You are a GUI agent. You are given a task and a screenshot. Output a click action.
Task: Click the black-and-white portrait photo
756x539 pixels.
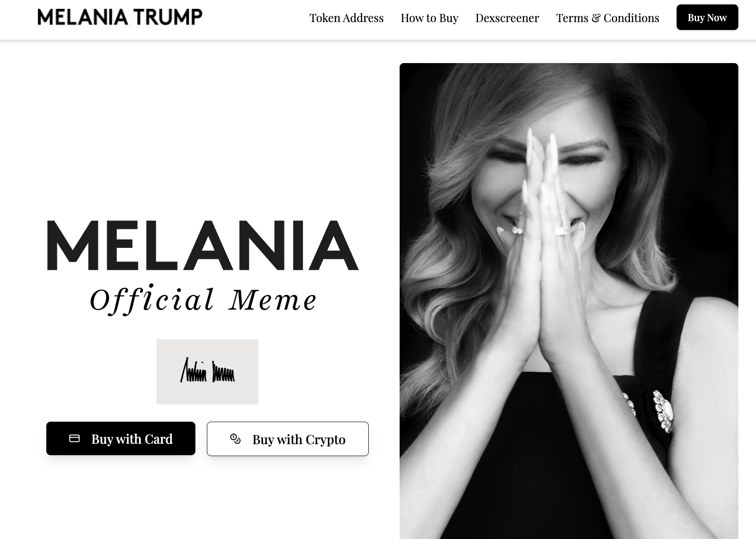[x=569, y=301]
